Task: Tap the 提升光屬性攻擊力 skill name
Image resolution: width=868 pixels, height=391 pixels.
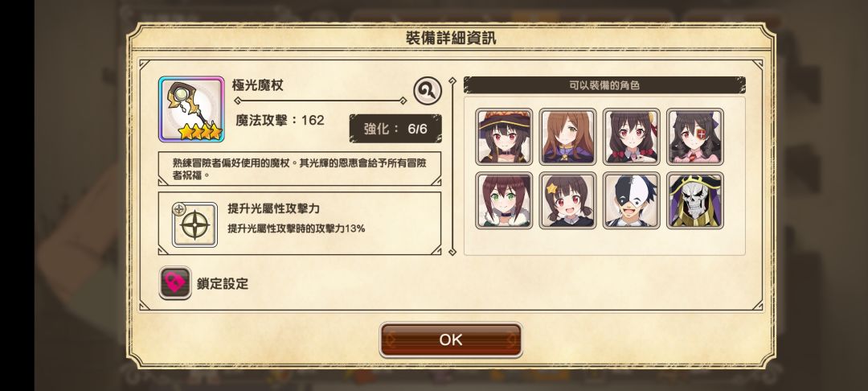Action: (x=273, y=209)
